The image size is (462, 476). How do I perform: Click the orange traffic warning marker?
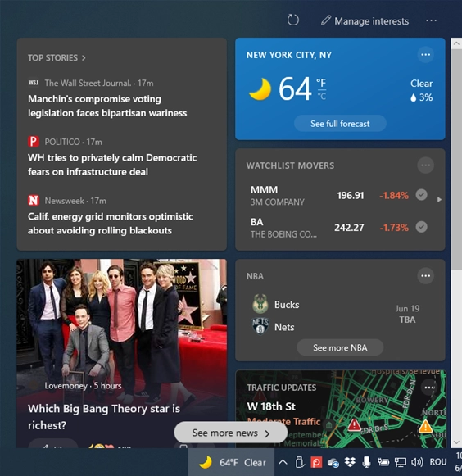425,427
